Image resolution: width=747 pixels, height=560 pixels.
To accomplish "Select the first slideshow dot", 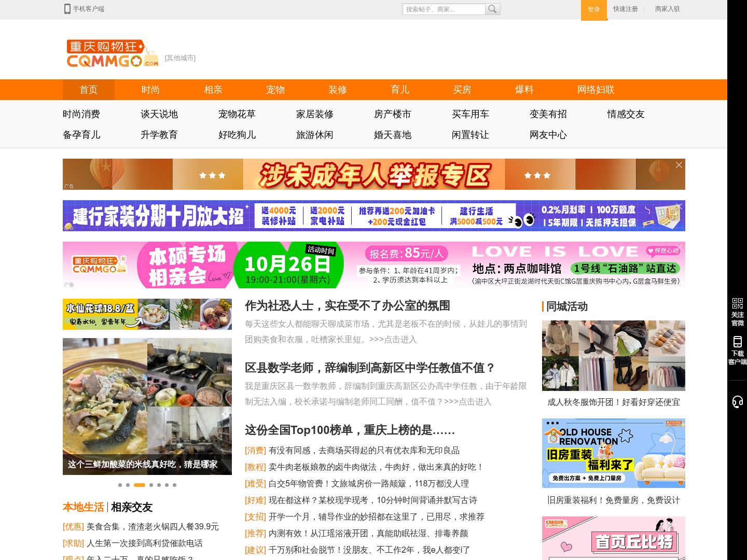I will [120, 485].
